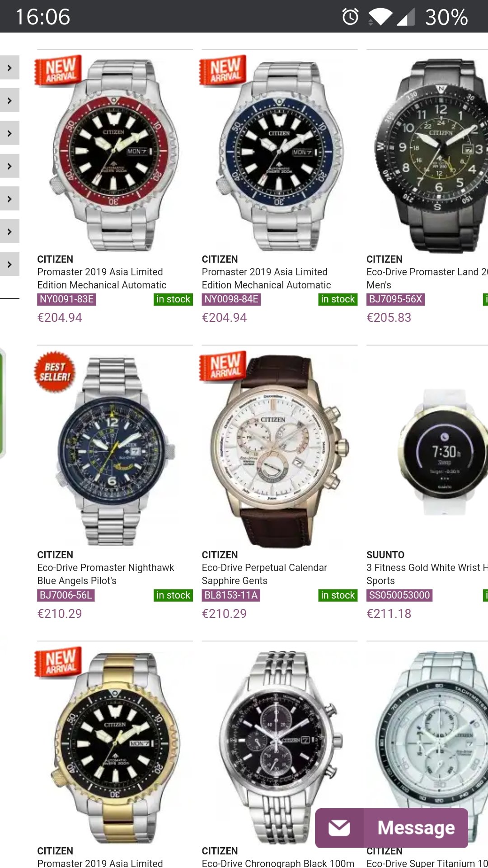
Task: Select the NY0098-84E model code tag
Action: pyautogui.click(x=231, y=299)
